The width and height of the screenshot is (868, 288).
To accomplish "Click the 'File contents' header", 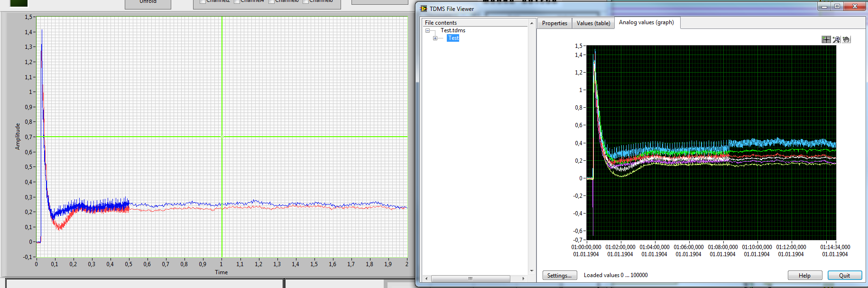I will [441, 23].
